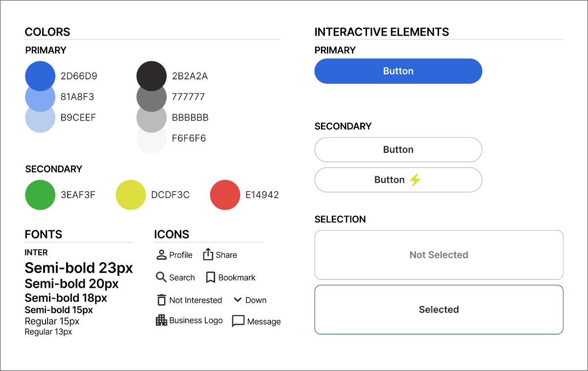The width and height of the screenshot is (588, 371).
Task: Pick the DCDF3C yellow swatch
Action: coord(131,195)
